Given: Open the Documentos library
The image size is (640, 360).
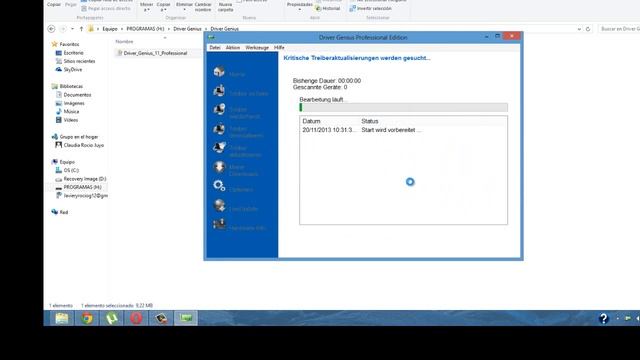Looking at the screenshot, I should [73, 95].
